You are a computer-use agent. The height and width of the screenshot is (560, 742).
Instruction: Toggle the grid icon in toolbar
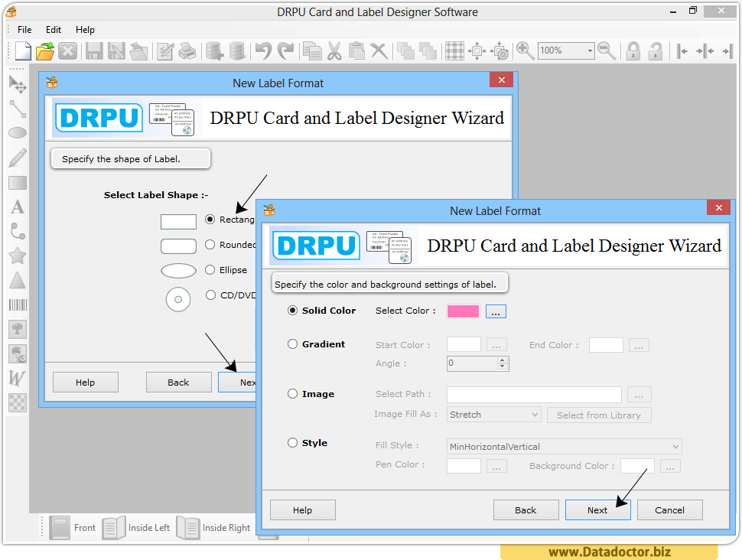[454, 50]
